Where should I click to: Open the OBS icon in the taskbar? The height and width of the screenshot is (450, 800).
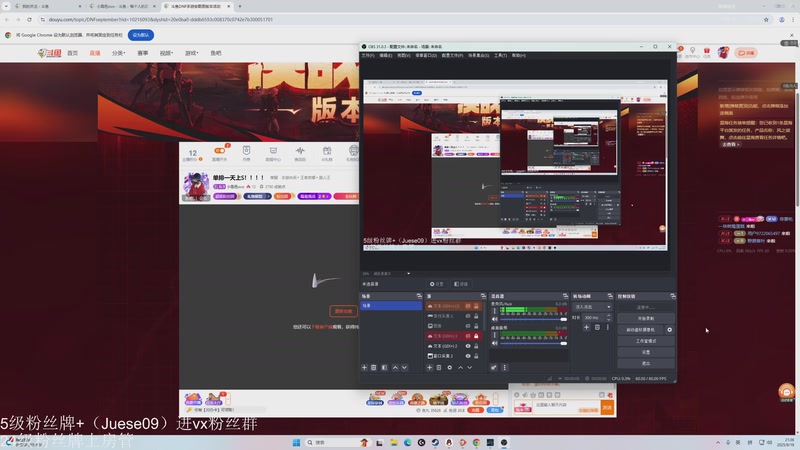pos(504,442)
